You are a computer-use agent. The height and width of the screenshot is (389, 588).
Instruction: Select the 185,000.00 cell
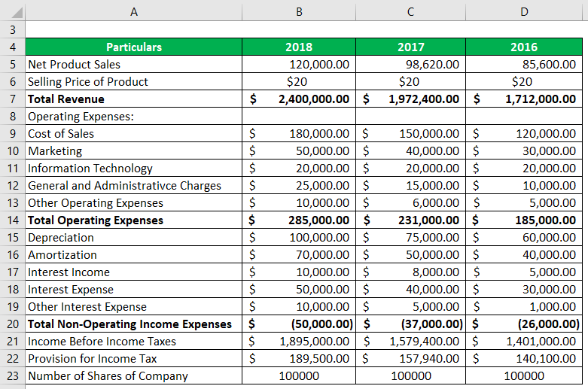click(524, 220)
